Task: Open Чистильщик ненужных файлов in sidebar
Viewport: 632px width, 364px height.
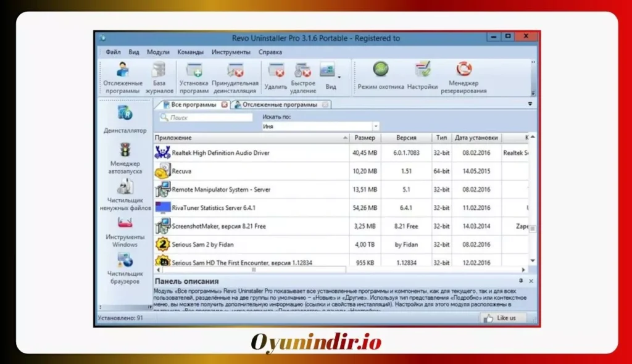Action: coord(125,196)
